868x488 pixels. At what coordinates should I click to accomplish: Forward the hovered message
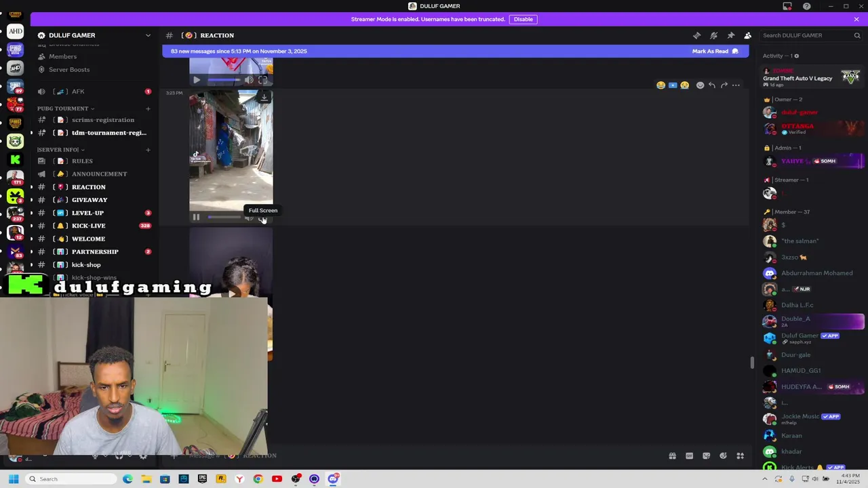[x=724, y=85]
